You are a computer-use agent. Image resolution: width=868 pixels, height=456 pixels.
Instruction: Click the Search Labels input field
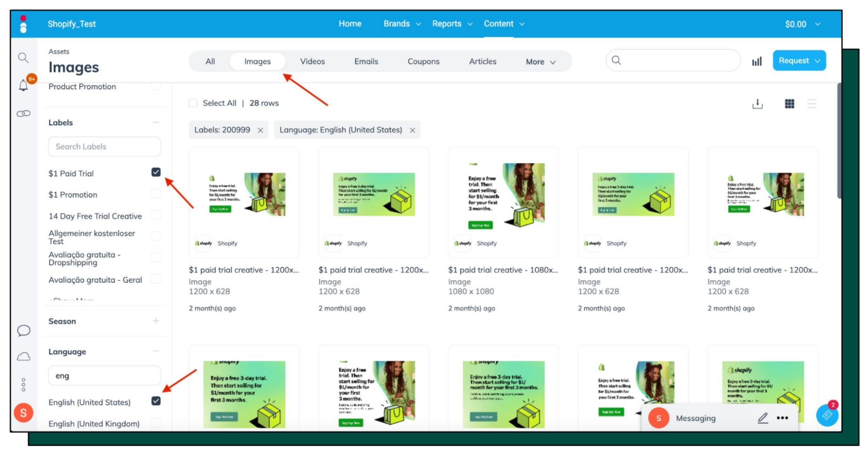coord(104,147)
